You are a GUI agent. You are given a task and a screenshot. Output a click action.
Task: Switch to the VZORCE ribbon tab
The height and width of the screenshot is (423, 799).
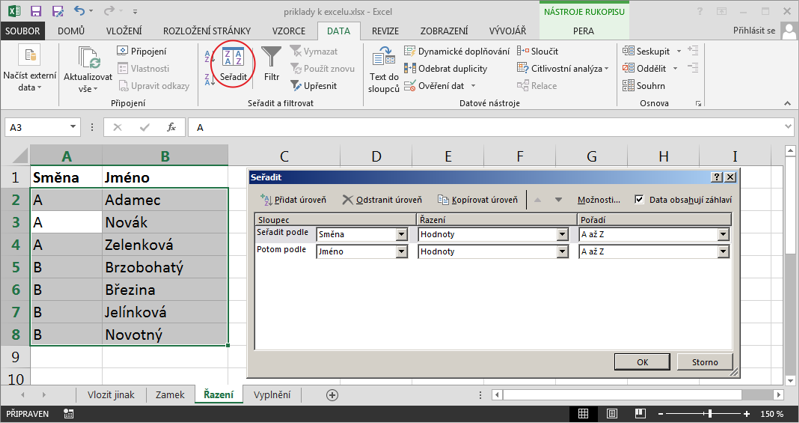point(288,31)
